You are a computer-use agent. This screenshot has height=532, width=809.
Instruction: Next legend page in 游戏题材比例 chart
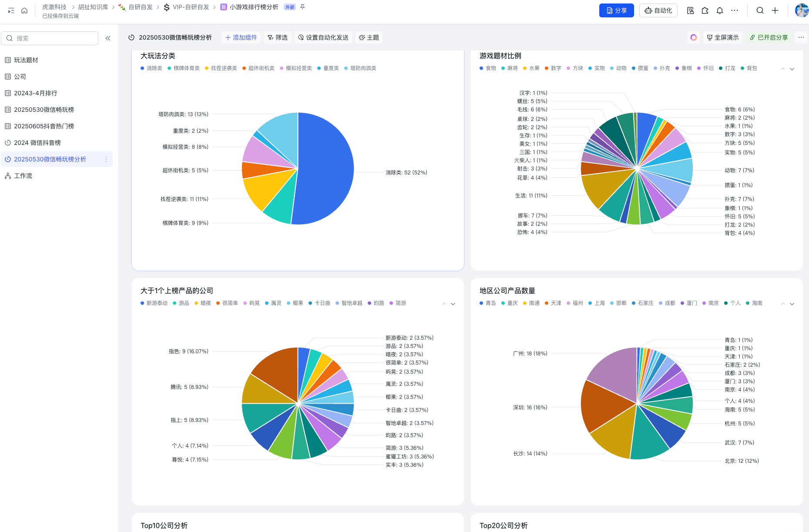click(x=792, y=69)
